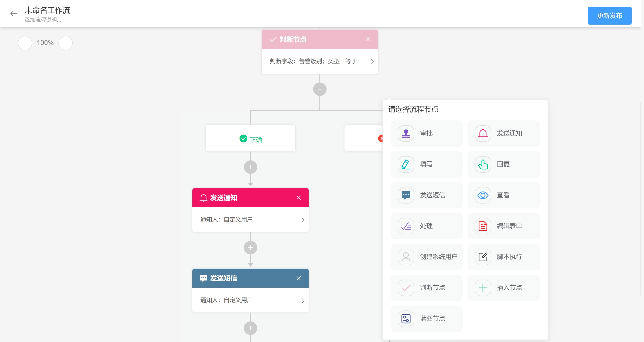This screenshot has width=644, height=342.
Task: Click the back arrow icon
Action: [13, 13]
